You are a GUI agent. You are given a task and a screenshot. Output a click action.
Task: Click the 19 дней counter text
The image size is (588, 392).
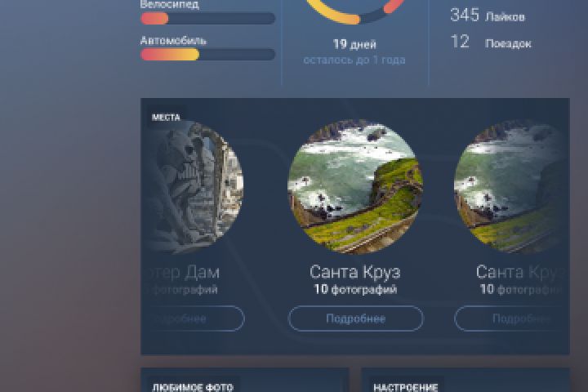354,44
